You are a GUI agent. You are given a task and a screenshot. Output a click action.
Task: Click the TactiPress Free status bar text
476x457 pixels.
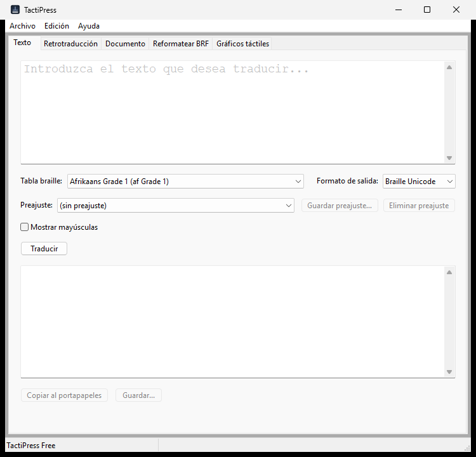[x=31, y=446]
